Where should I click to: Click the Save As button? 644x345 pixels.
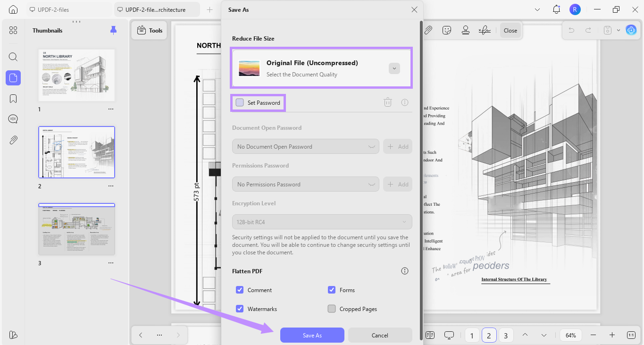pos(312,335)
